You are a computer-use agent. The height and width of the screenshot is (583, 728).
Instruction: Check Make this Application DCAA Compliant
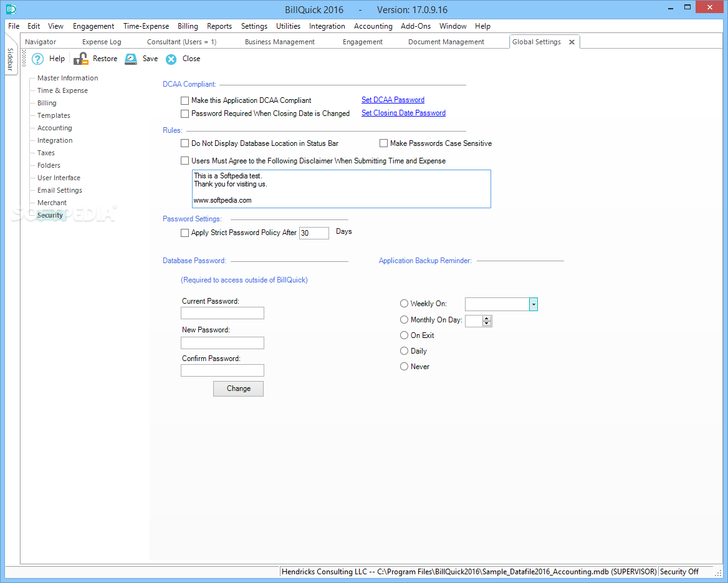[x=184, y=100]
